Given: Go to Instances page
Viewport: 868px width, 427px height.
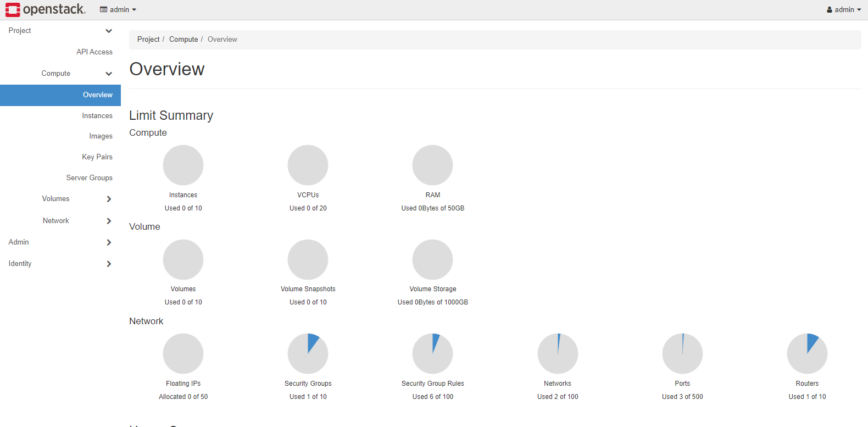Looking at the screenshot, I should 97,116.
